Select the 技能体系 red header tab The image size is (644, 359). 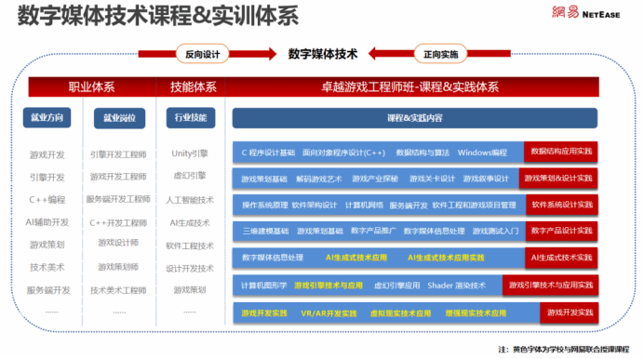(193, 87)
